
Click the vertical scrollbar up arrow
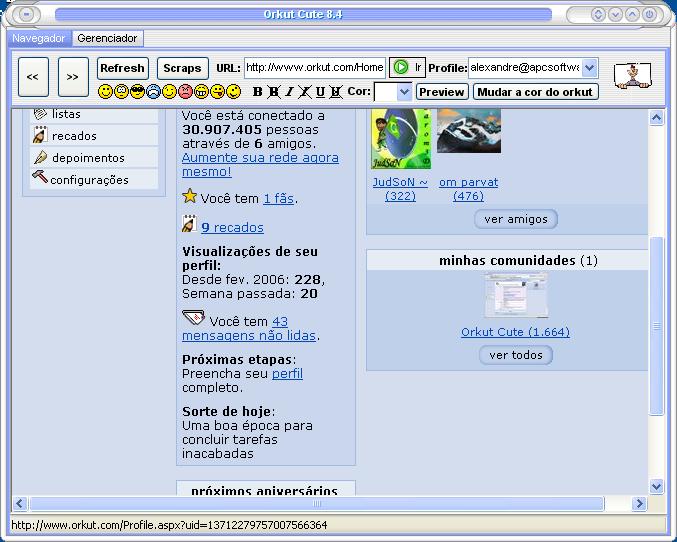[657, 117]
